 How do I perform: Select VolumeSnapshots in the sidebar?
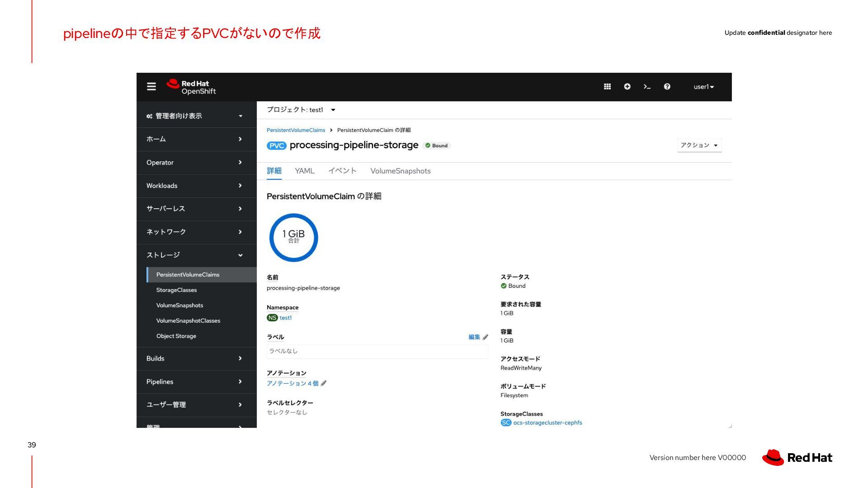(x=201, y=305)
